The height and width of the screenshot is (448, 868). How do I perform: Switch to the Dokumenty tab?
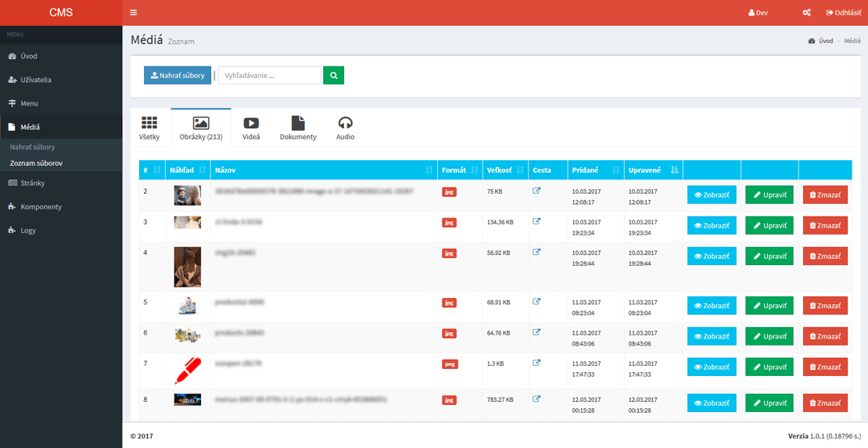point(298,128)
